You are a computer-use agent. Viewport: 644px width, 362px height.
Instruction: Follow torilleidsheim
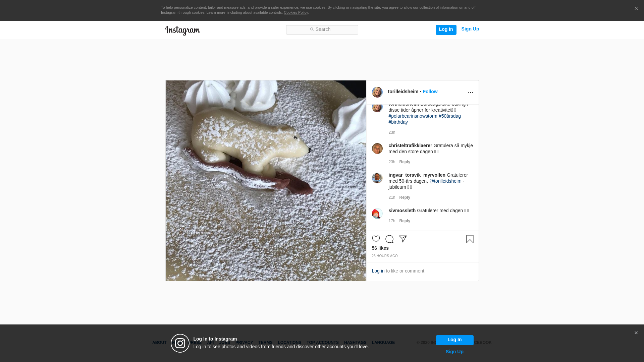(430, 92)
